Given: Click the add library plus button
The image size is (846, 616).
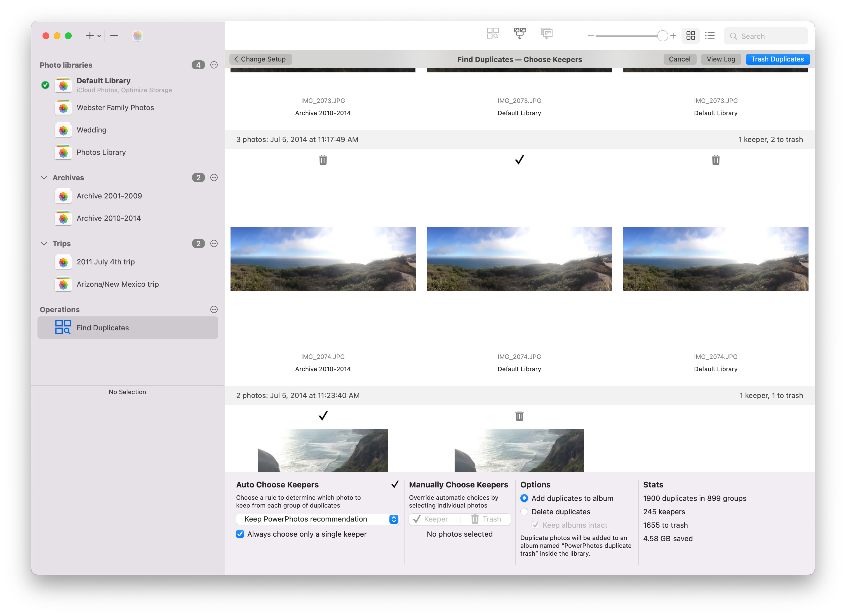Looking at the screenshot, I should (x=90, y=36).
